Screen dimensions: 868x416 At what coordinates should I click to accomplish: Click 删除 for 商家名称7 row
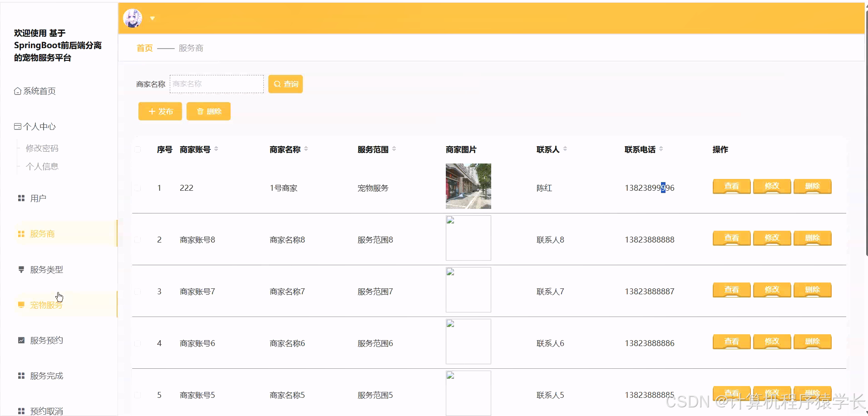pos(812,290)
